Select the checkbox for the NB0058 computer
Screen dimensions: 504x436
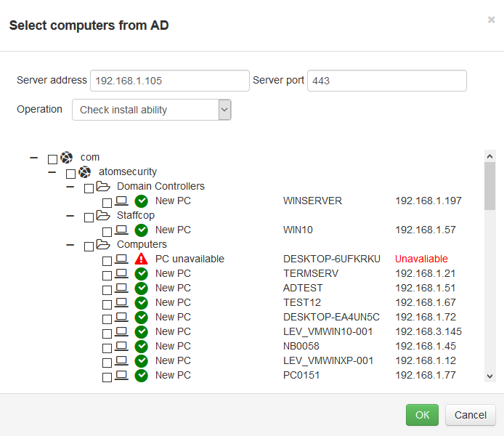point(107,348)
